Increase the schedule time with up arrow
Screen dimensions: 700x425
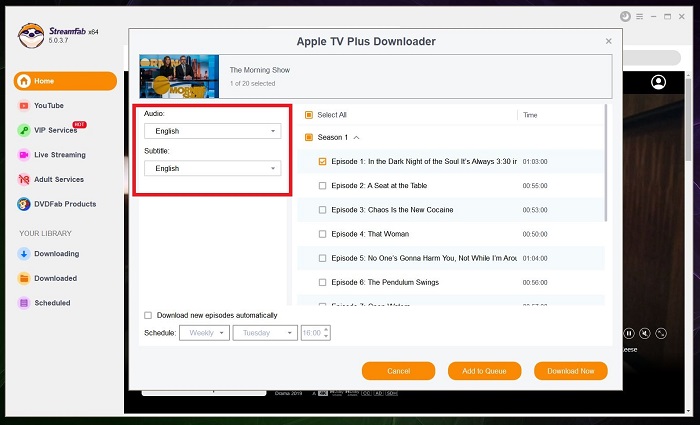(326, 329)
